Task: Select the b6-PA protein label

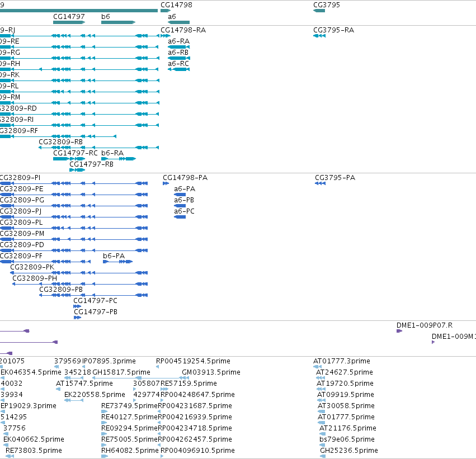Action: click(114, 257)
